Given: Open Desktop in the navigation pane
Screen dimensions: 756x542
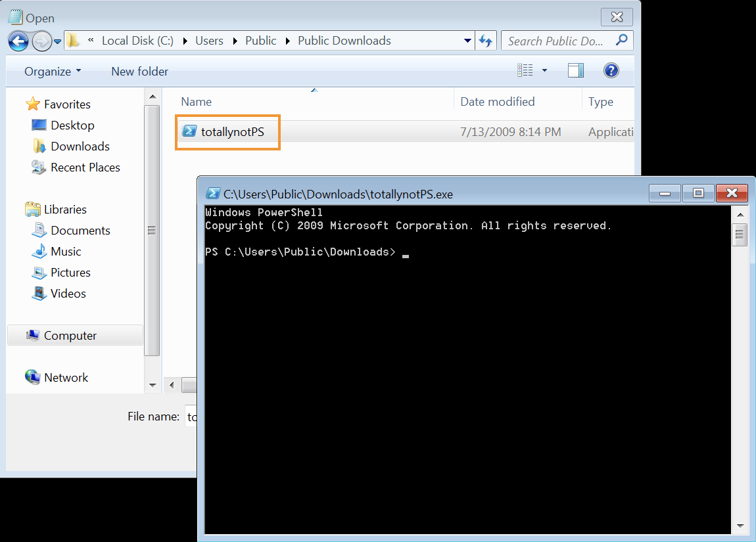Looking at the screenshot, I should [72, 125].
